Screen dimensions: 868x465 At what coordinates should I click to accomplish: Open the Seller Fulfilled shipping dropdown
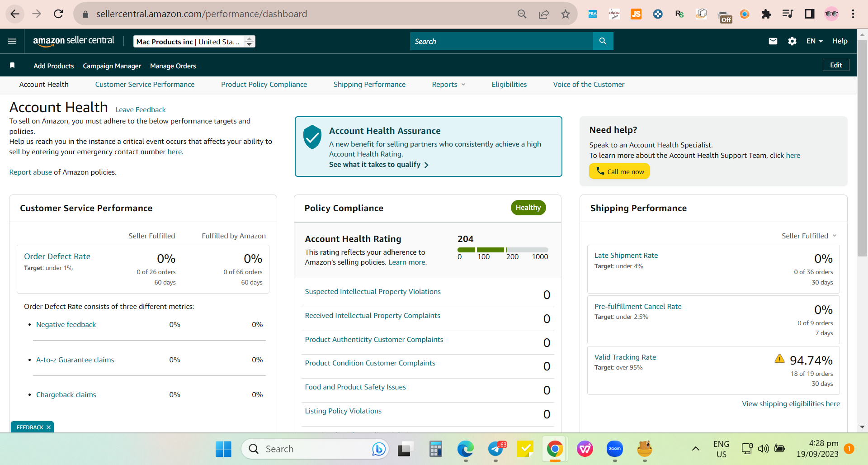point(809,236)
